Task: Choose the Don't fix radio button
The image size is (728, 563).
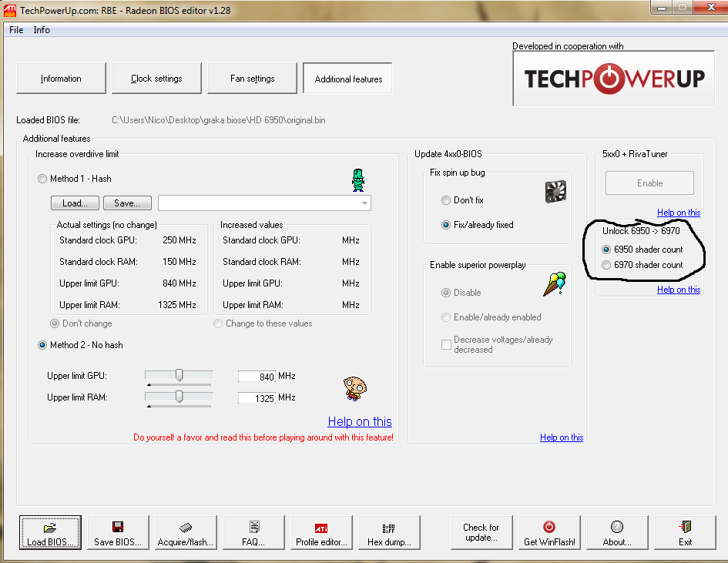Action: pos(446,200)
